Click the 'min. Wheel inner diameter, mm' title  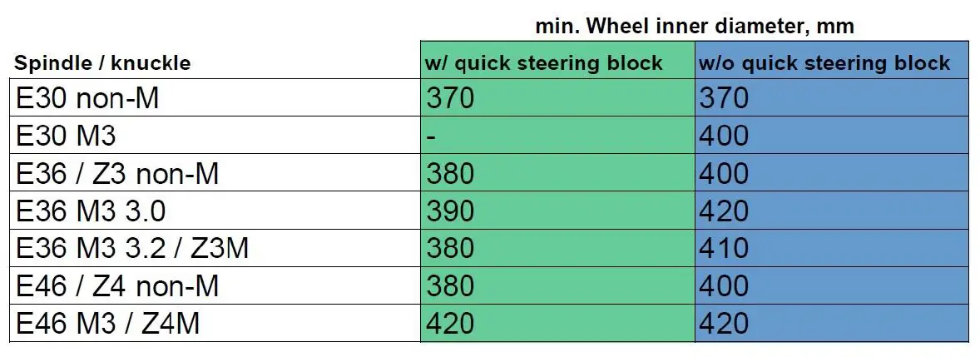coord(695,26)
